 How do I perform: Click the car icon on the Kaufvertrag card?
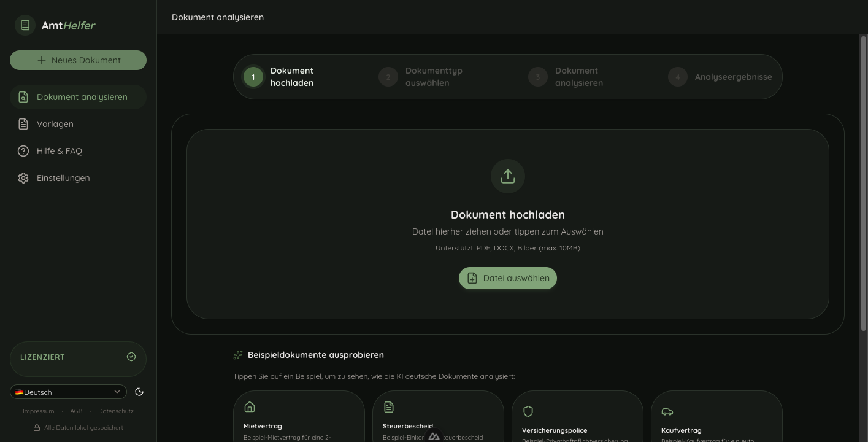coord(667,411)
